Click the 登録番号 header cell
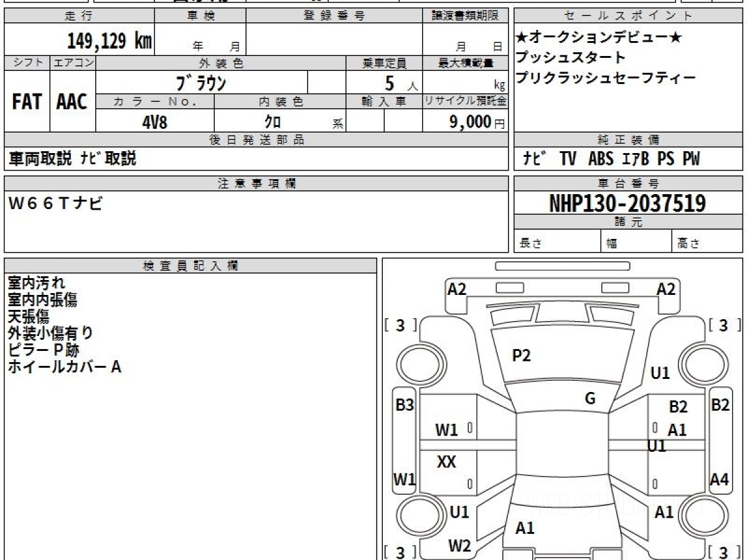Screen dimensions: 747x560 pos(334,16)
